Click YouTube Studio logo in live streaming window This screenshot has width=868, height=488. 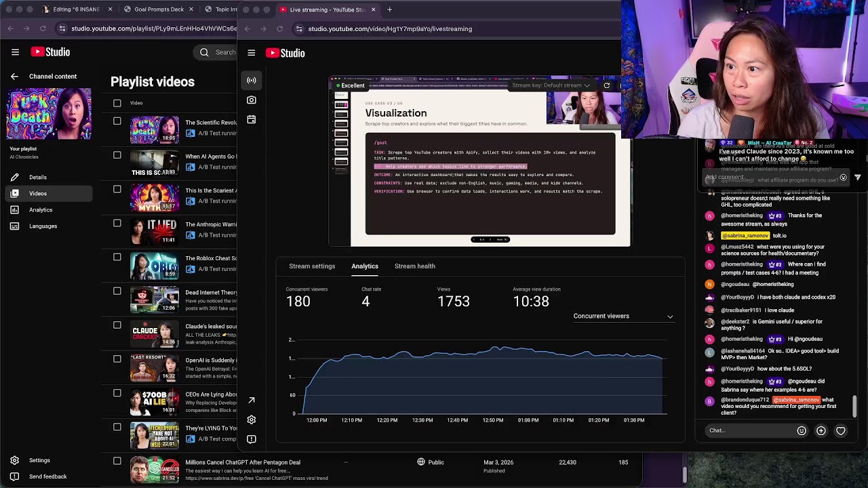(285, 53)
